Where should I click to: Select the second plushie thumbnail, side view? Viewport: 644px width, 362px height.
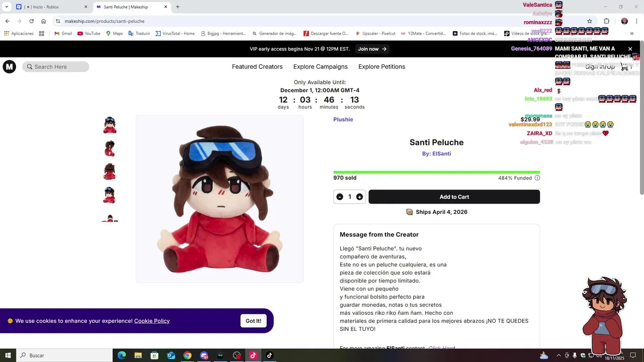(110, 148)
